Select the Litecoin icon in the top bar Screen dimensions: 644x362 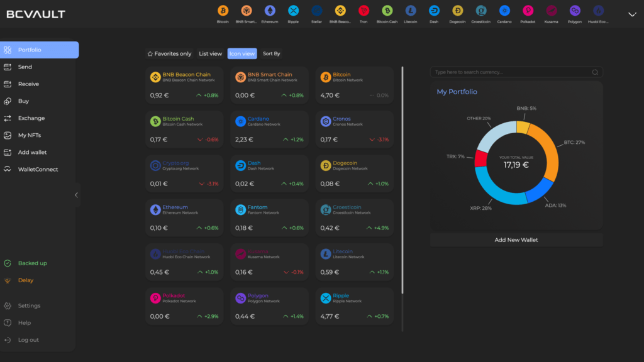[410, 11]
